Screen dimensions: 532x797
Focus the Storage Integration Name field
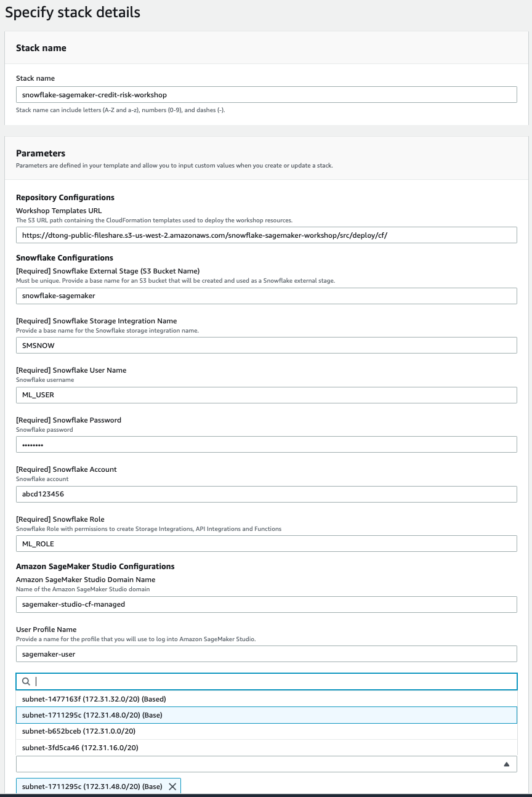pos(266,346)
